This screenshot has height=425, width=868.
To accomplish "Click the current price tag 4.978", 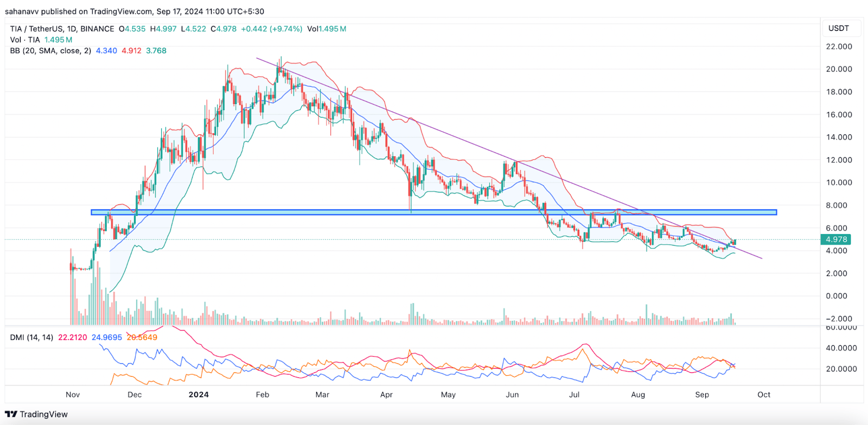I will [x=836, y=239].
